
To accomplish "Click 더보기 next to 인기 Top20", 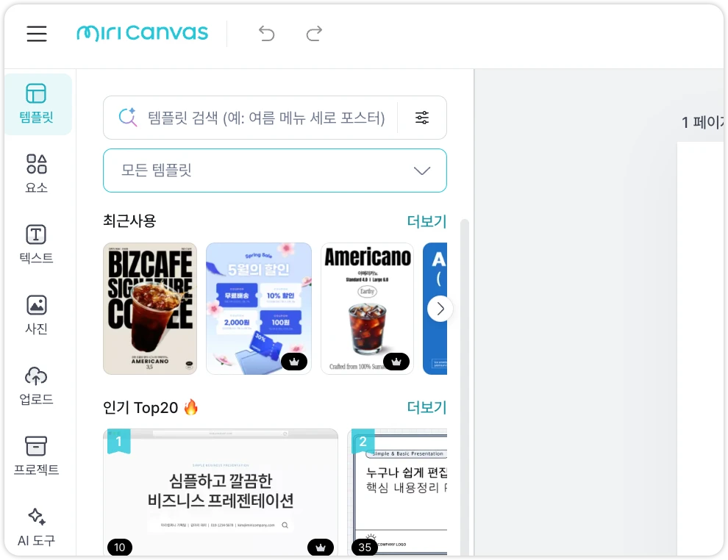I will [x=427, y=408].
